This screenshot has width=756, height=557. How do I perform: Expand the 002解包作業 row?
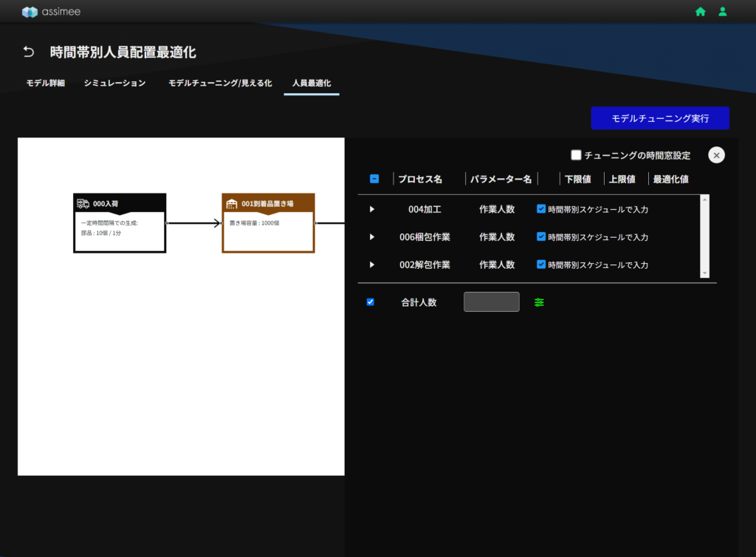click(372, 264)
